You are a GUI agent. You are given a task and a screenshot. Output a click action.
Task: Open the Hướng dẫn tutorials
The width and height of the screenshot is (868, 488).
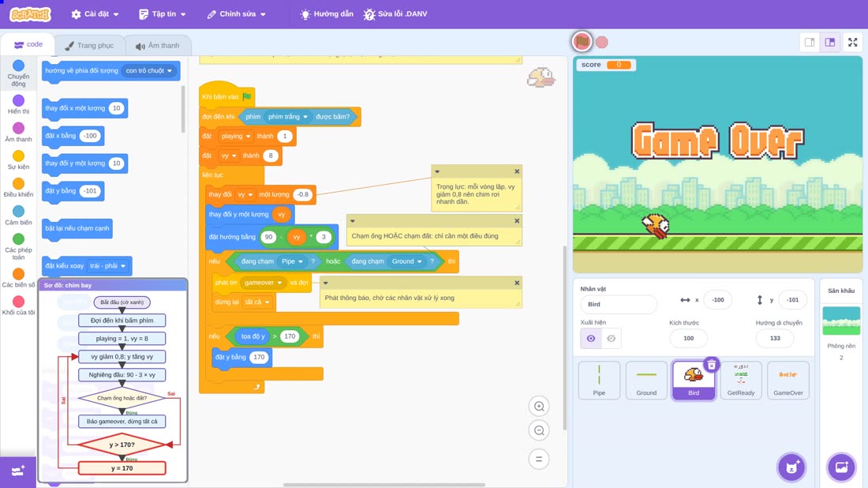pyautogui.click(x=327, y=14)
